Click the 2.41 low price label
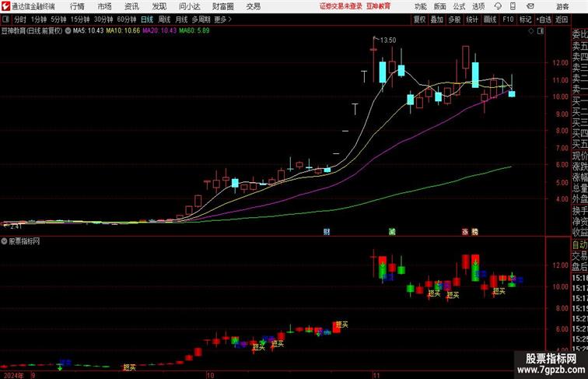588x379 pixels. point(16,226)
